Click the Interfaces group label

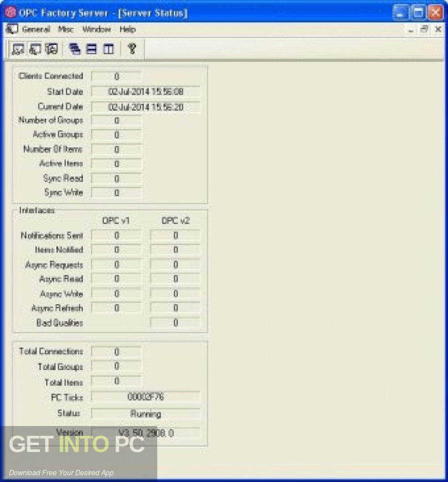click(37, 210)
